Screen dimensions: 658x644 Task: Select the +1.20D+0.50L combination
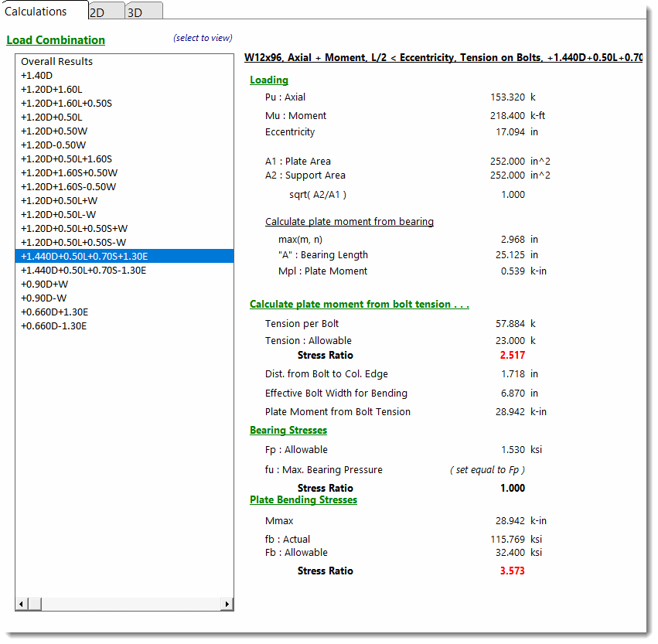(51, 118)
